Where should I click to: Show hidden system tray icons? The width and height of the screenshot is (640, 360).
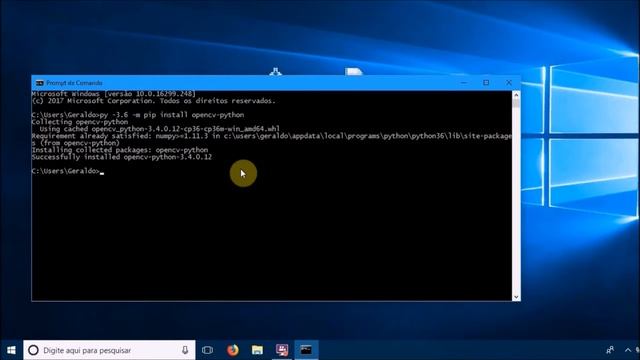[x=628, y=350]
